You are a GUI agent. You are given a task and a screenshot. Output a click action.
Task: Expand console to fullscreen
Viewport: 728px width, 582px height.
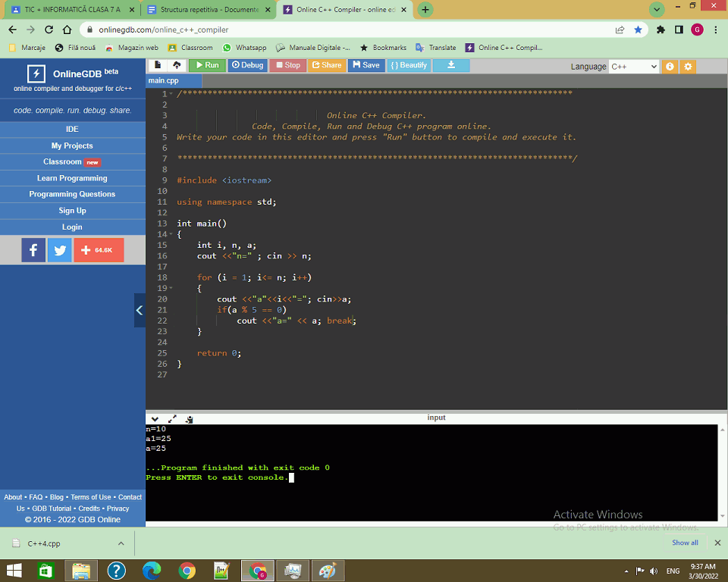pyautogui.click(x=172, y=418)
